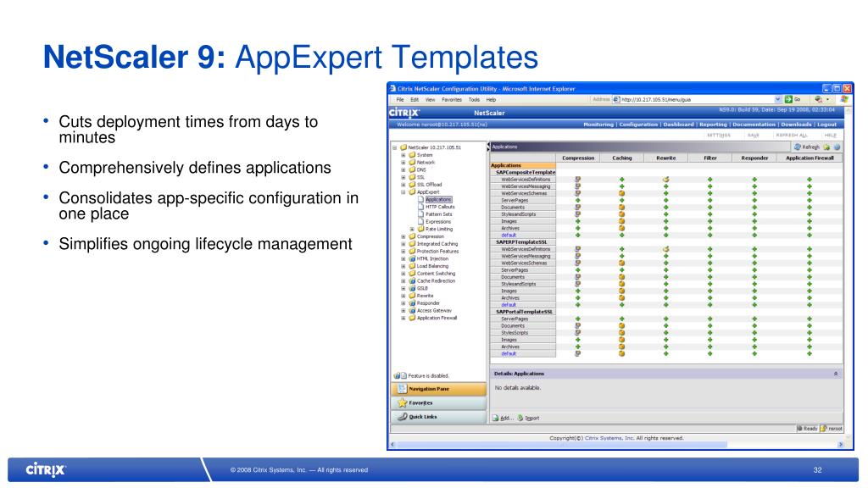Open the Edit menu

415,100
